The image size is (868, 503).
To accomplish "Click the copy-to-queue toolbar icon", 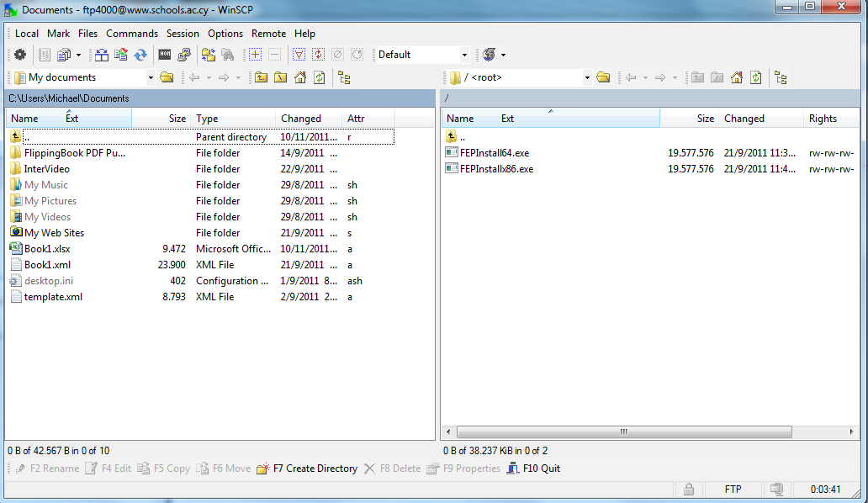I will click(x=64, y=54).
